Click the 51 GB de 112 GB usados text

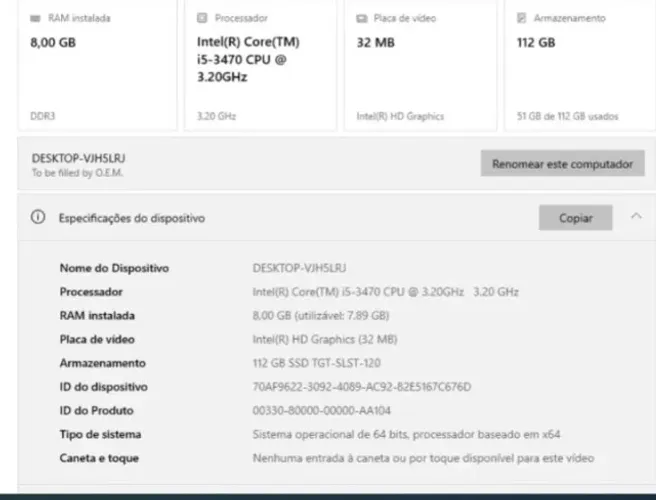(567, 116)
